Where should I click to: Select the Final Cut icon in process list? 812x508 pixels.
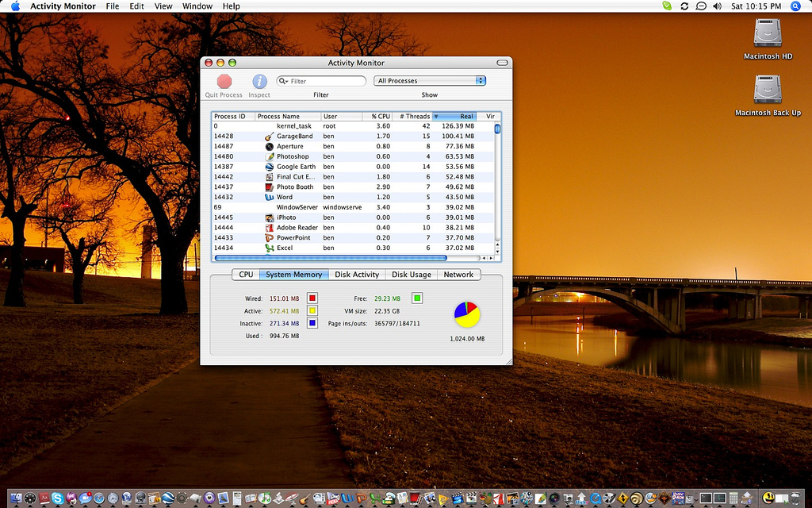[270, 177]
